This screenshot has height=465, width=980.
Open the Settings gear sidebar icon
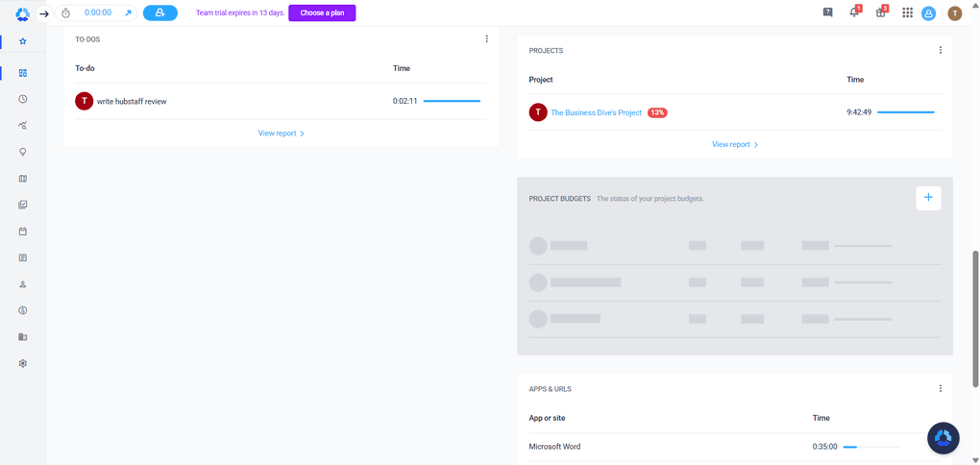[x=23, y=363]
